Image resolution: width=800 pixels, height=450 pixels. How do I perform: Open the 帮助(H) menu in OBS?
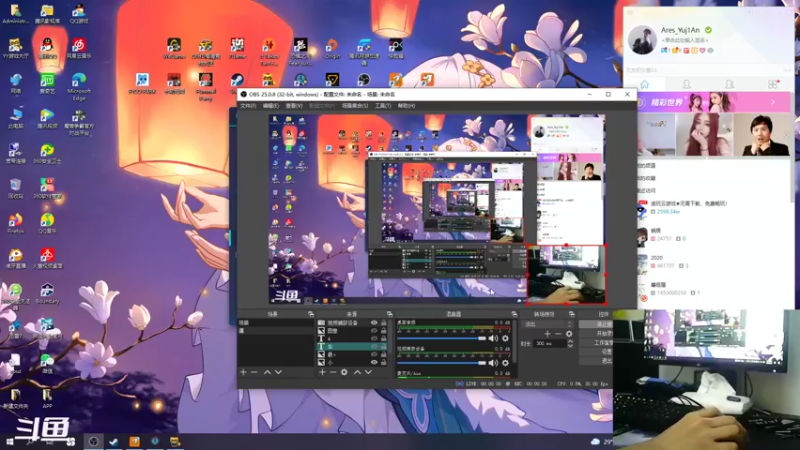[406, 106]
